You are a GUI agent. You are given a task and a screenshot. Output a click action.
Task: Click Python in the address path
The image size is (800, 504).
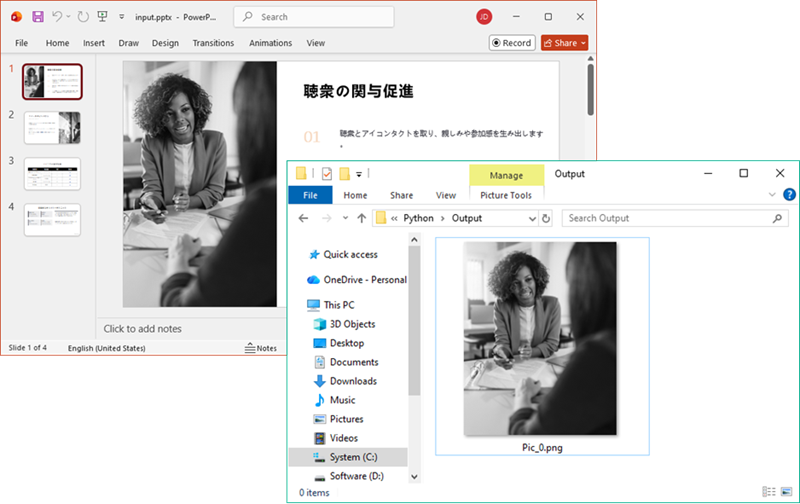coord(418,218)
